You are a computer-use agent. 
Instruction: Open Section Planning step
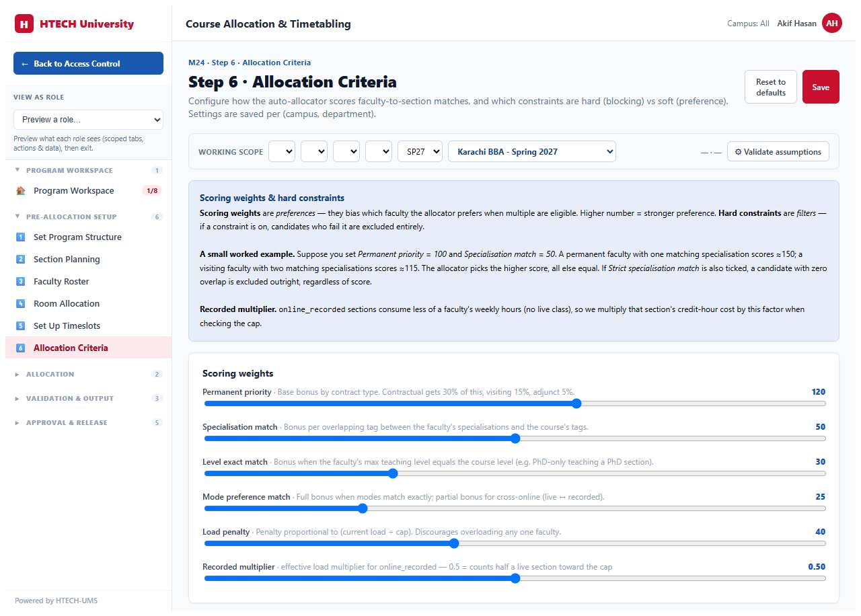tap(88, 259)
